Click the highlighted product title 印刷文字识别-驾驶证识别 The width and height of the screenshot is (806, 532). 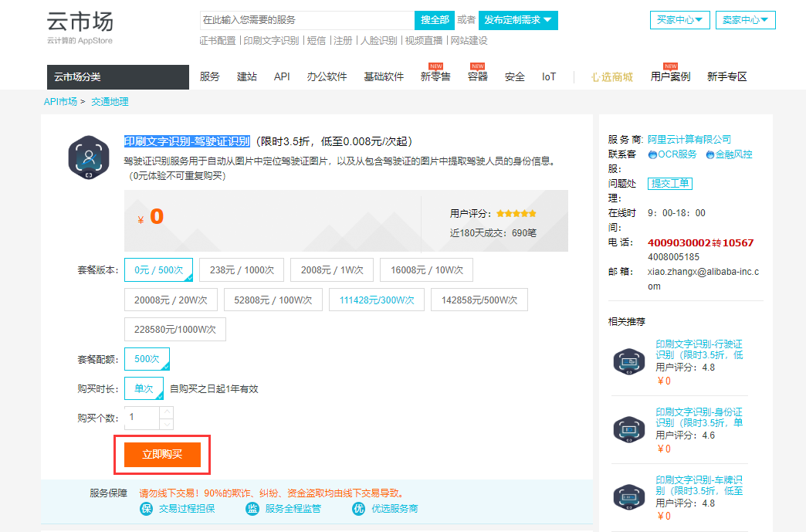coord(187,141)
